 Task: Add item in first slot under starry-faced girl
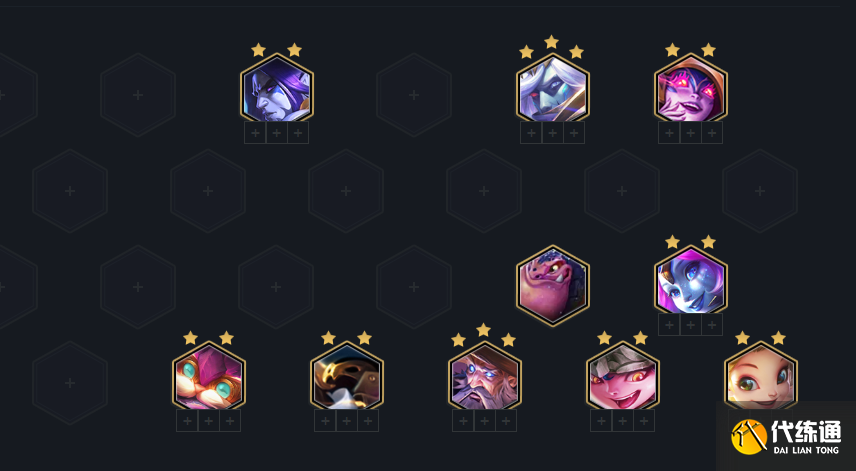[669, 325]
